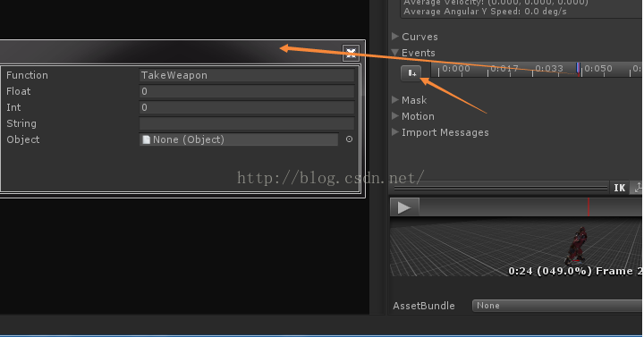Viewport: 644px width, 337px height.
Task: Toggle the IK button in preview
Action: (619, 188)
